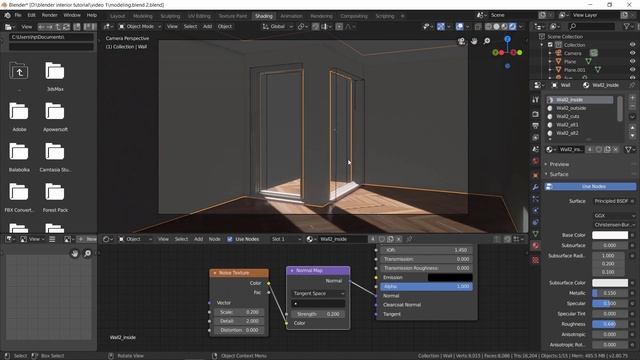
Task: Toggle camera view icon in viewport
Action: coord(461,41)
